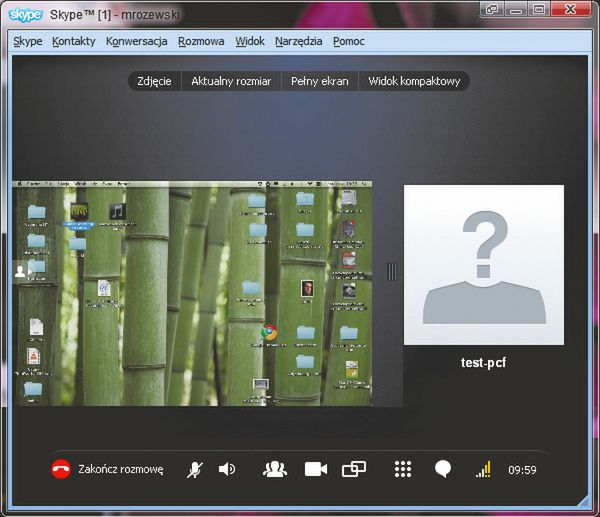Expand the contacts panel person tab
The image size is (600, 517).
pos(22,272)
